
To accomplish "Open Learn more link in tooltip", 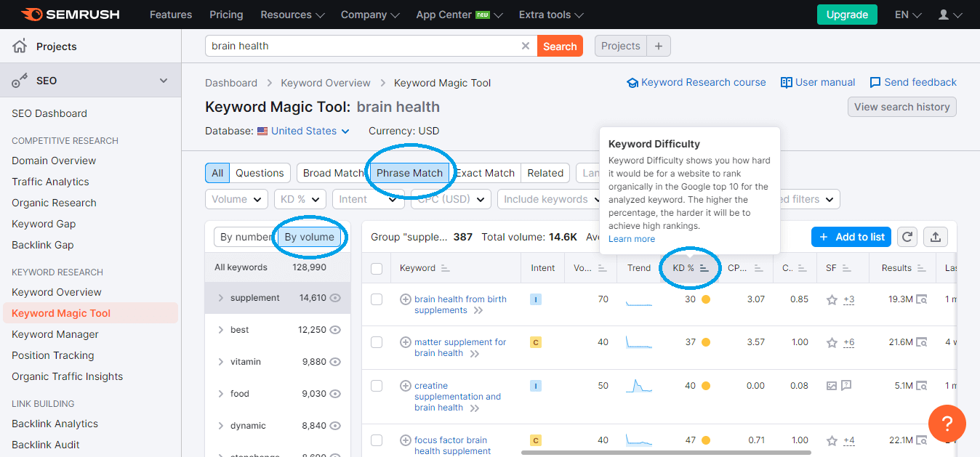I will tap(632, 239).
